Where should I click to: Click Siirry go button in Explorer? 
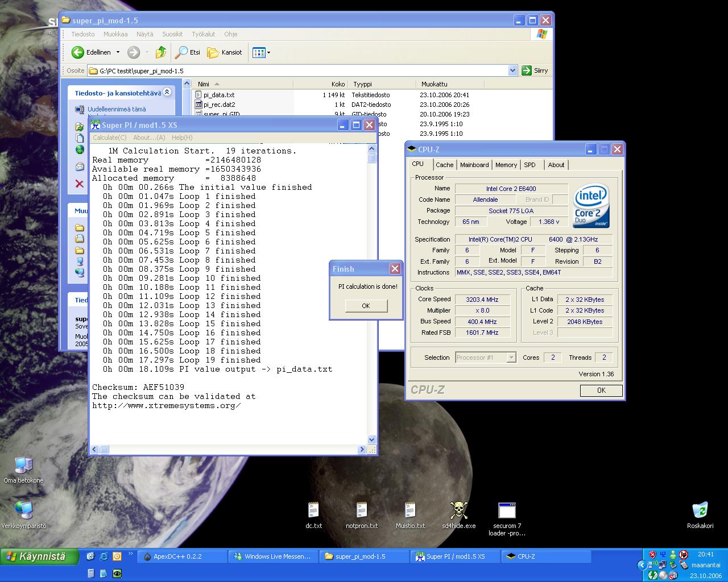[x=535, y=70]
